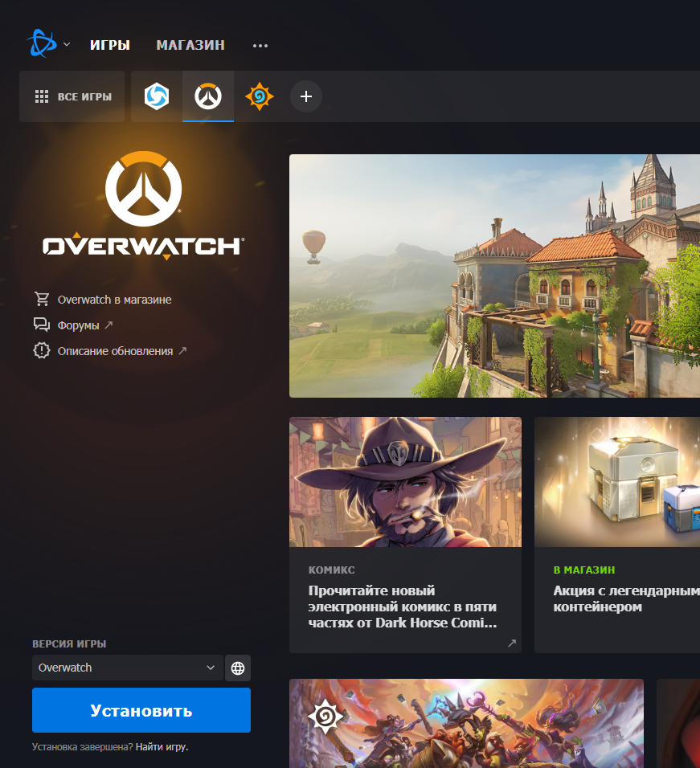Select the Hearthstone game icon
This screenshot has height=768, width=700.
coord(259,96)
